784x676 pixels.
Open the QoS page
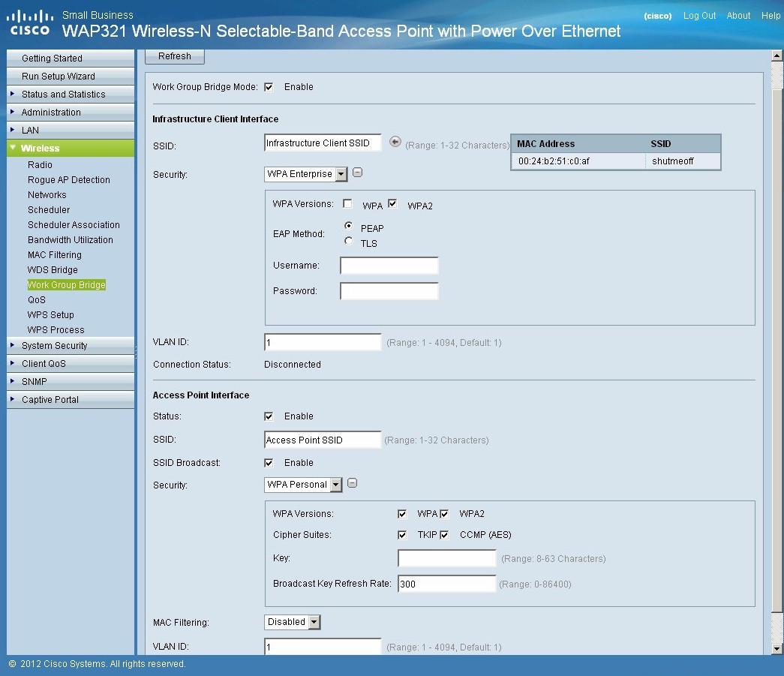(x=37, y=300)
